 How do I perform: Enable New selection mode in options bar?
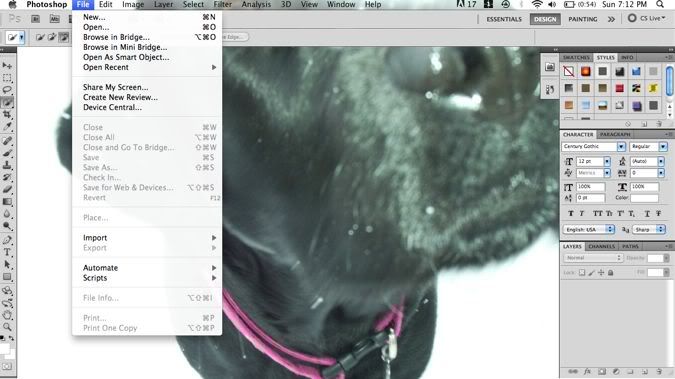tap(40, 37)
